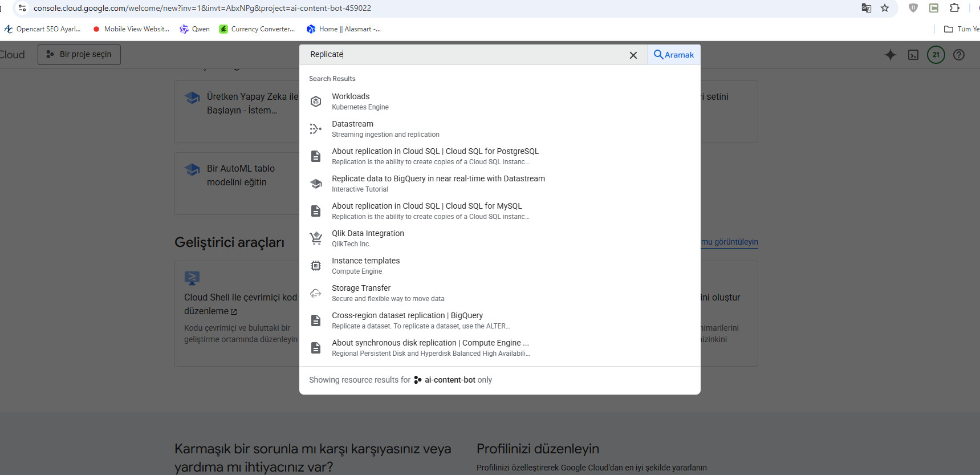Screen dimensions: 980x475
Task: Select Qlik Data Integration result
Action: click(x=499, y=238)
